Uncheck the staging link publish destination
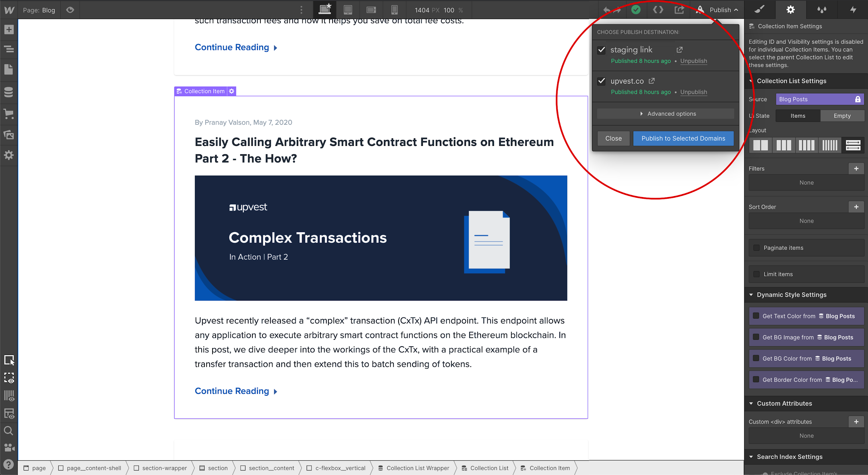 click(x=601, y=50)
